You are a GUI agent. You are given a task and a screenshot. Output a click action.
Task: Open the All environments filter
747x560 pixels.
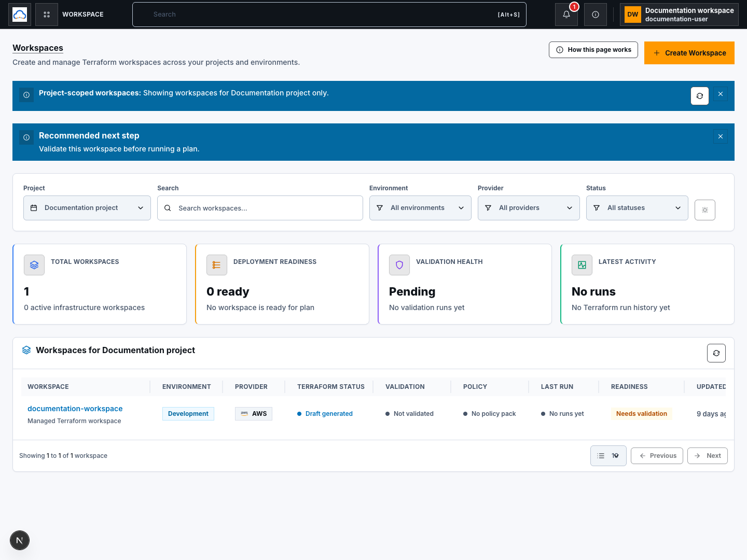pyautogui.click(x=420, y=208)
